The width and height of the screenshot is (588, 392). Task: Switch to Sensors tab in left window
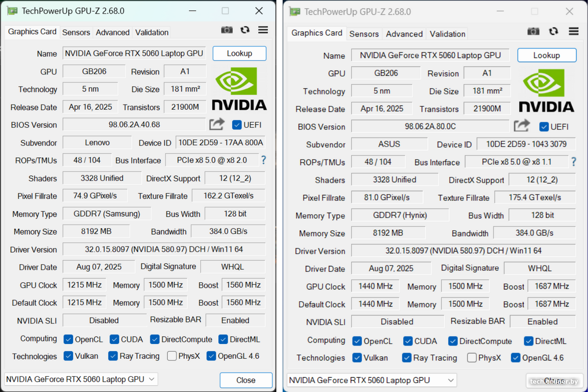(x=76, y=32)
